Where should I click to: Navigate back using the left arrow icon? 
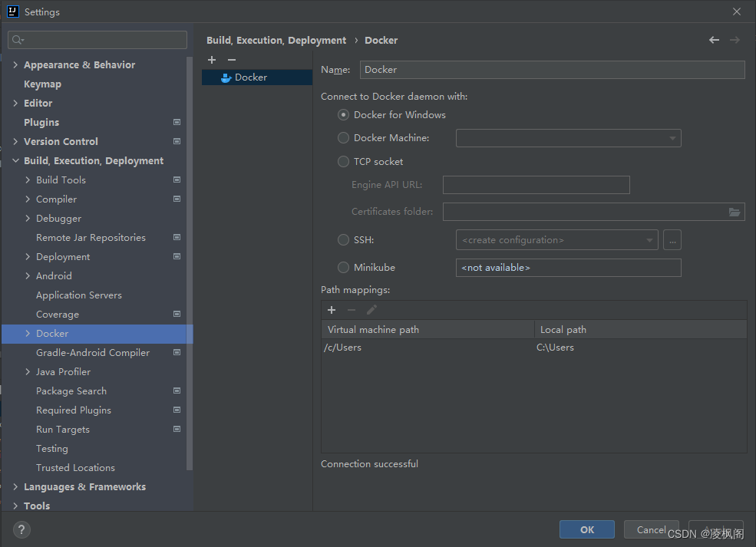click(x=713, y=39)
